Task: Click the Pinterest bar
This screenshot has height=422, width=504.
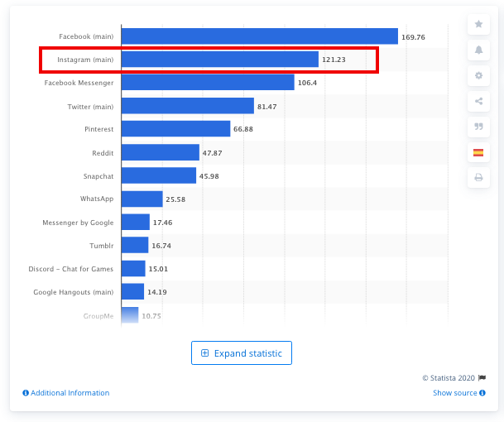Action: pos(175,129)
